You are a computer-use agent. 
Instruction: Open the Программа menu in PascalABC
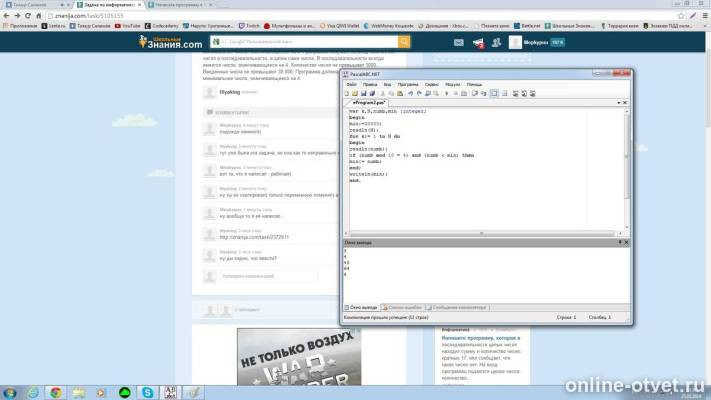[408, 84]
